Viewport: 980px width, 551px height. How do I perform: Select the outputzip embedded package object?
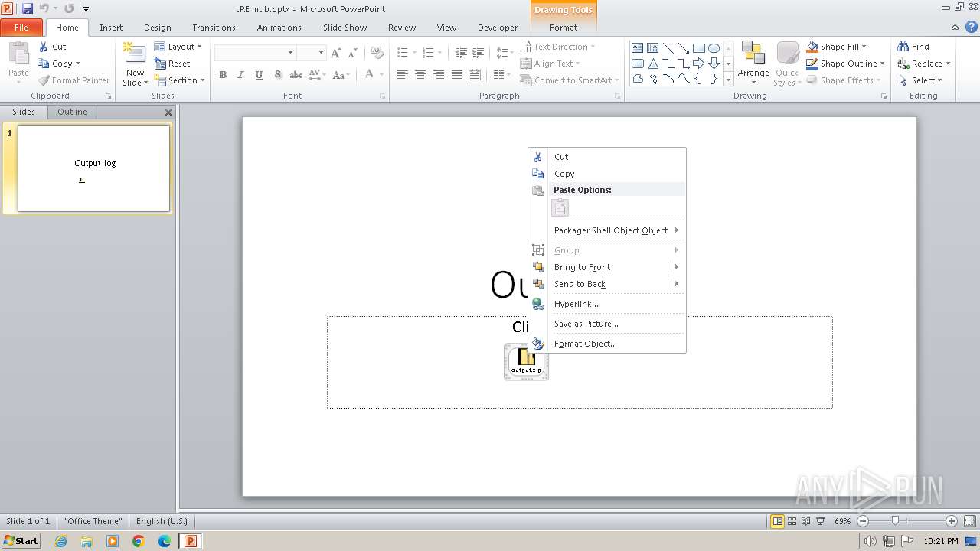pos(526,361)
